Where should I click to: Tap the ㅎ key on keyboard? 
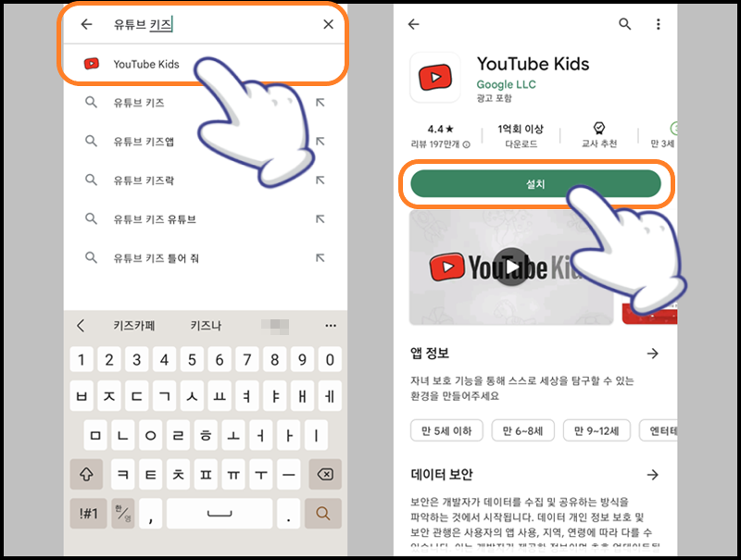[x=206, y=435]
